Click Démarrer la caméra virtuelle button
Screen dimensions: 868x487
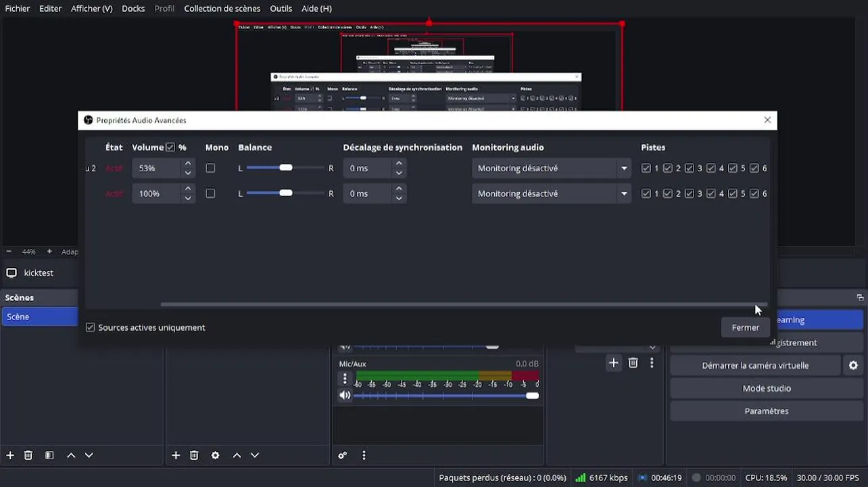[755, 365]
